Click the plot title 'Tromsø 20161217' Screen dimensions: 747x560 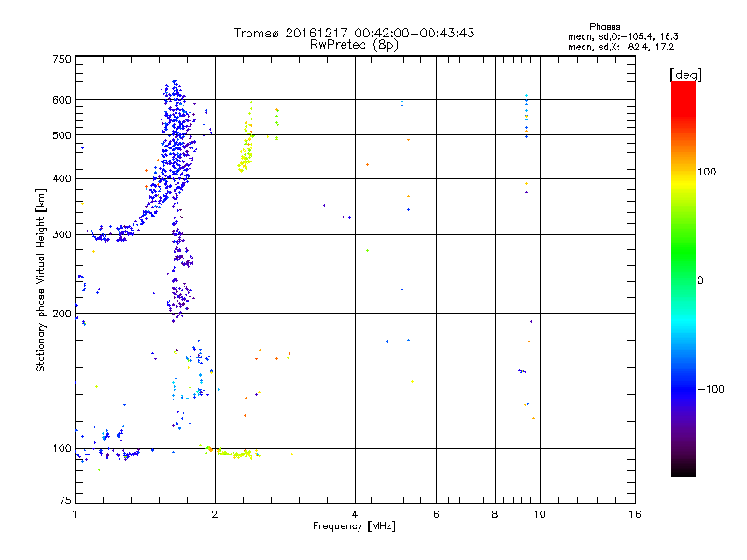click(292, 33)
